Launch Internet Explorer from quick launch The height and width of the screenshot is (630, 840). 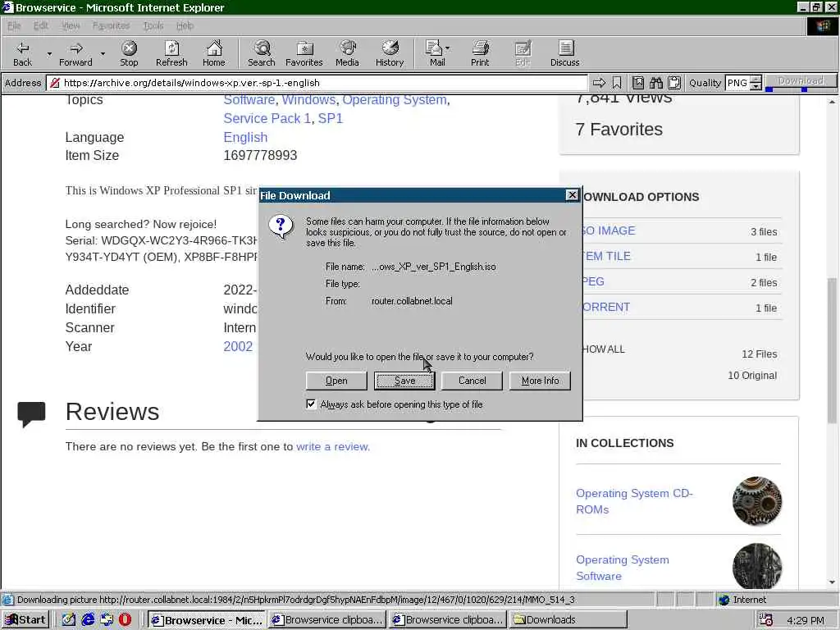(x=88, y=620)
